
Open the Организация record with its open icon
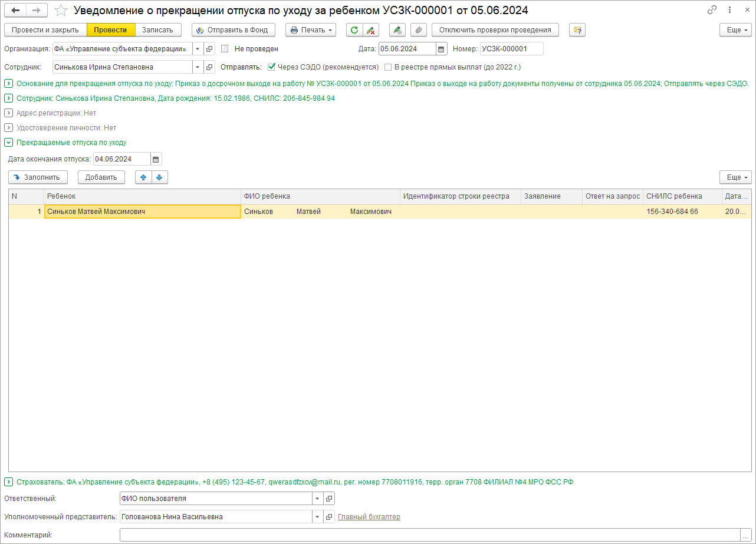(x=209, y=49)
